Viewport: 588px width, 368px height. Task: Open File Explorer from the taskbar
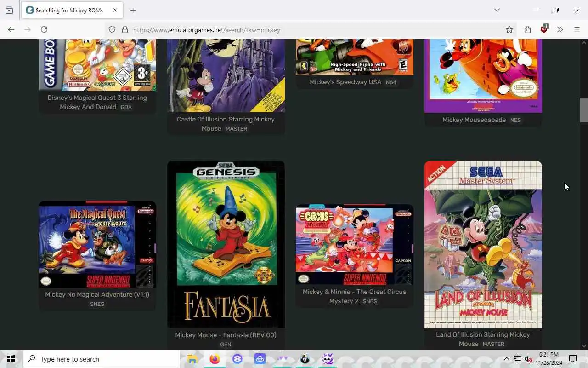(x=192, y=359)
